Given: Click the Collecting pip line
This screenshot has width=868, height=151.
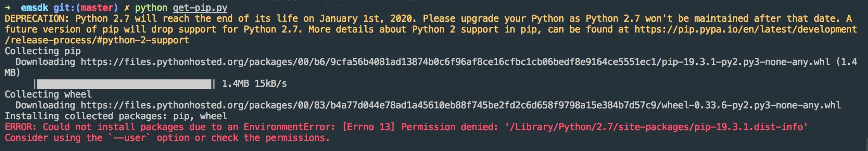Looking at the screenshot, I should (43, 51).
